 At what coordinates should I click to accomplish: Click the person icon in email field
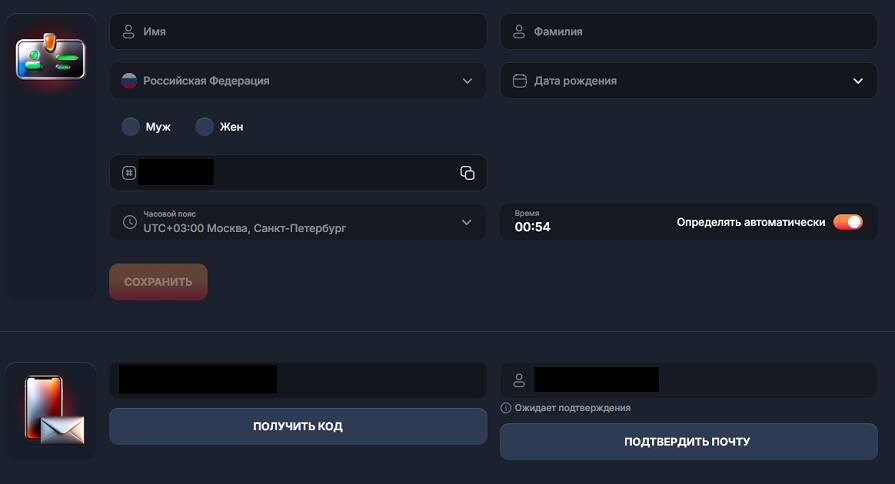click(519, 380)
